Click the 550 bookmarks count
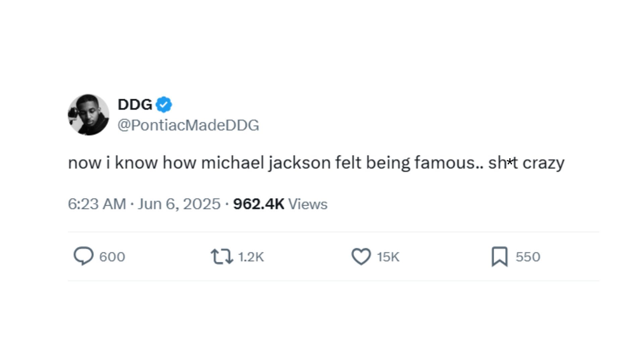Image resolution: width=644 pixels, height=362 pixels. coord(528,257)
